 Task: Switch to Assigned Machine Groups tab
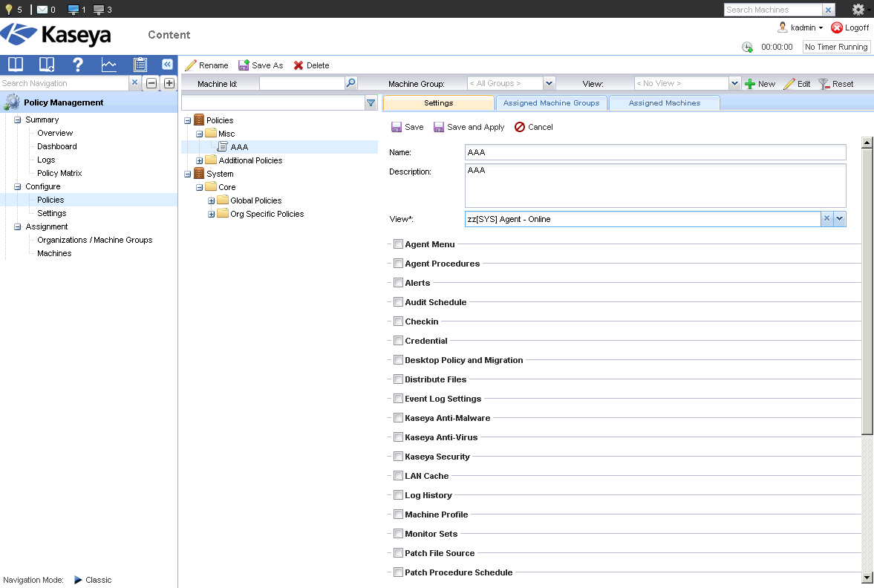pyautogui.click(x=551, y=103)
